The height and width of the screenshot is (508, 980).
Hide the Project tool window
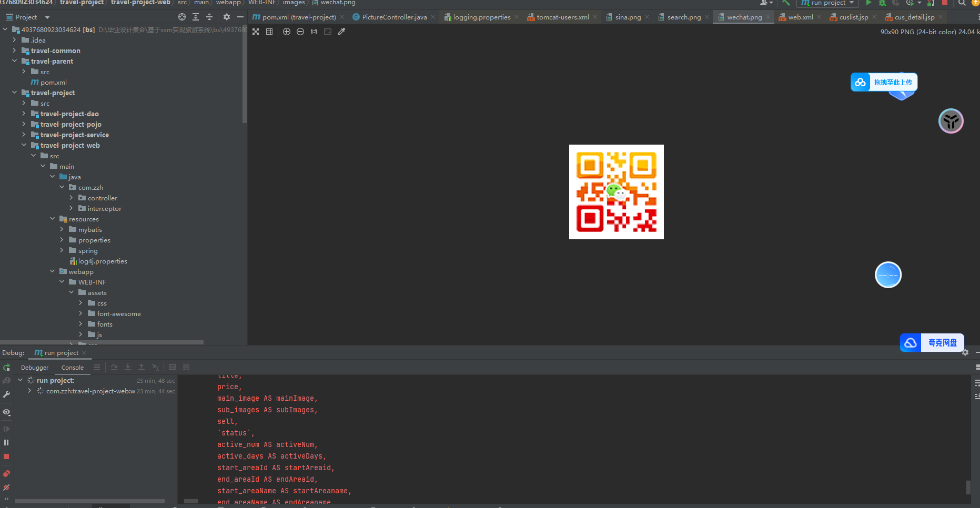point(240,17)
